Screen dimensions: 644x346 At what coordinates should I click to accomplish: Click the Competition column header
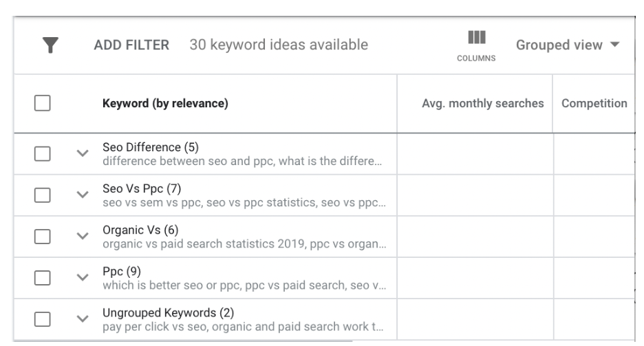coord(594,104)
